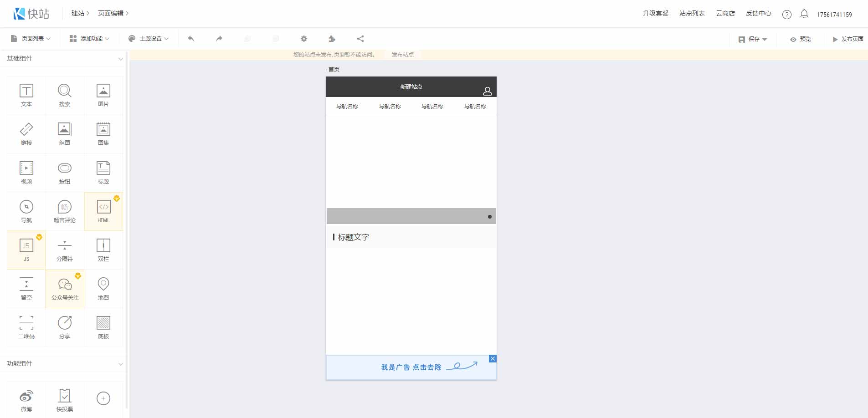Open the settings gear in toolbar
Viewport: 868px width, 418px height.
[303, 39]
